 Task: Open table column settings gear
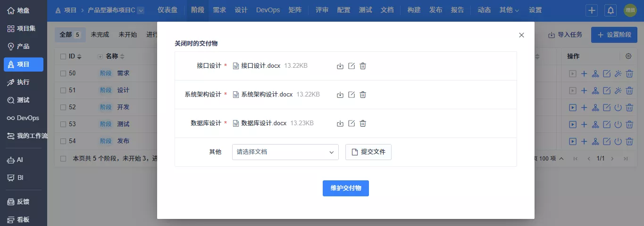(x=628, y=56)
